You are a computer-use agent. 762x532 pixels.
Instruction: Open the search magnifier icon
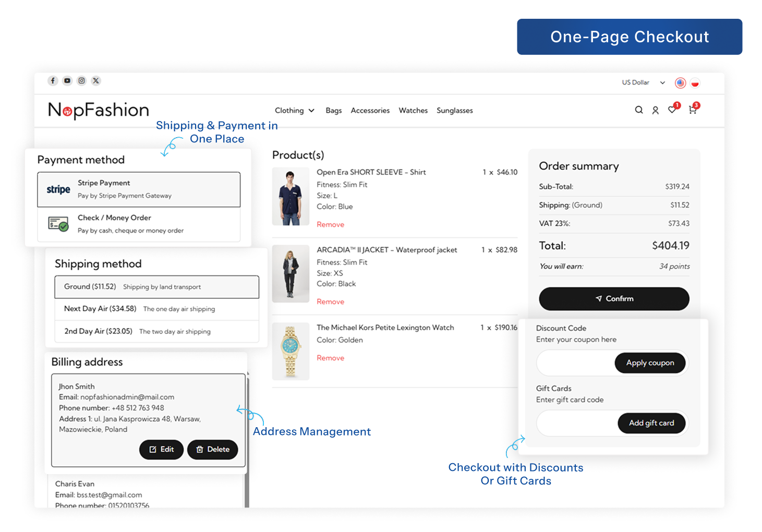pyautogui.click(x=638, y=110)
